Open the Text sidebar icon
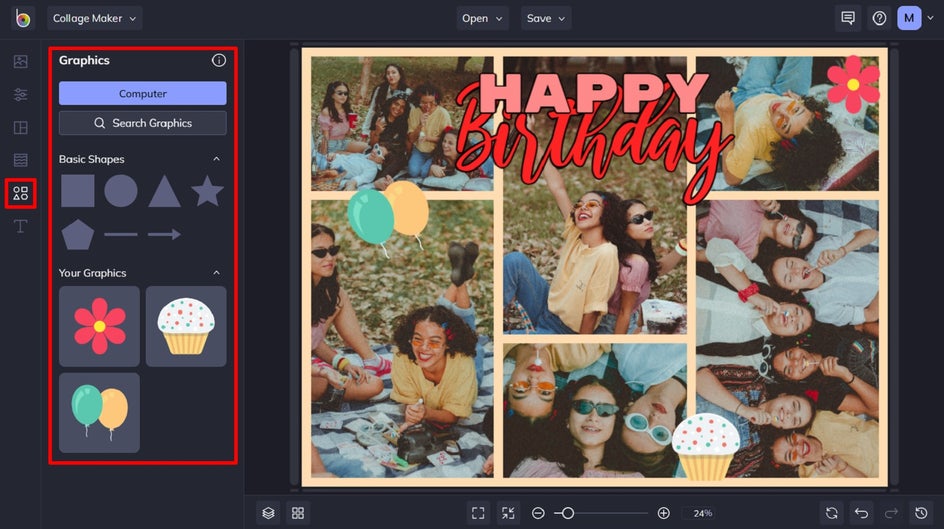The image size is (944, 529). point(20,226)
